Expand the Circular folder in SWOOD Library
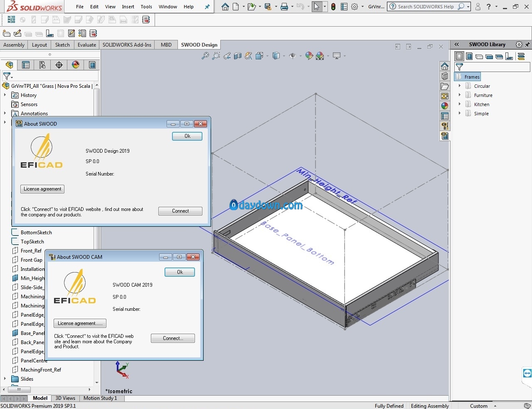Screen dimensions: 532x409 460,86
